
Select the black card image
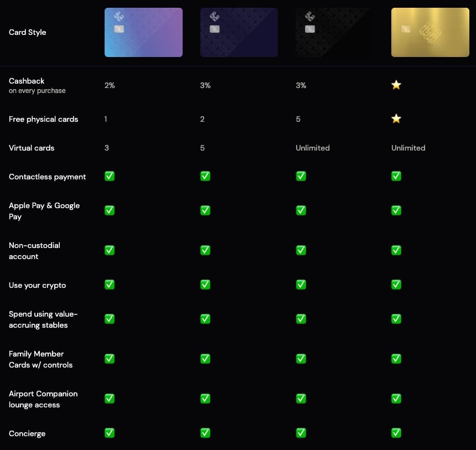pos(334,32)
